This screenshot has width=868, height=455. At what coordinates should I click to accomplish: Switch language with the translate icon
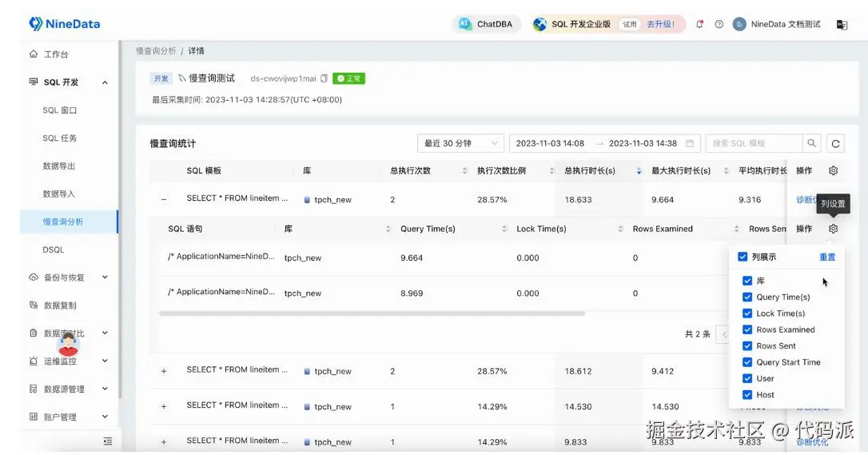[842, 24]
